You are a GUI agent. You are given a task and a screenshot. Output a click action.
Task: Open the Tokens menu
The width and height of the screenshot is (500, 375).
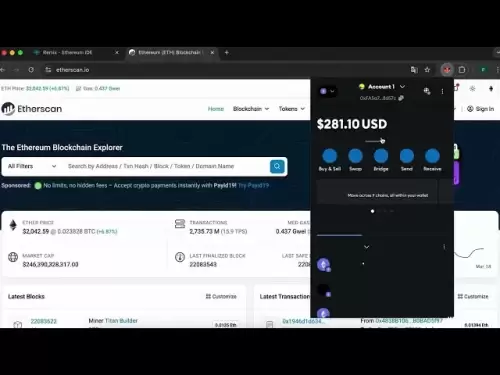point(292,109)
